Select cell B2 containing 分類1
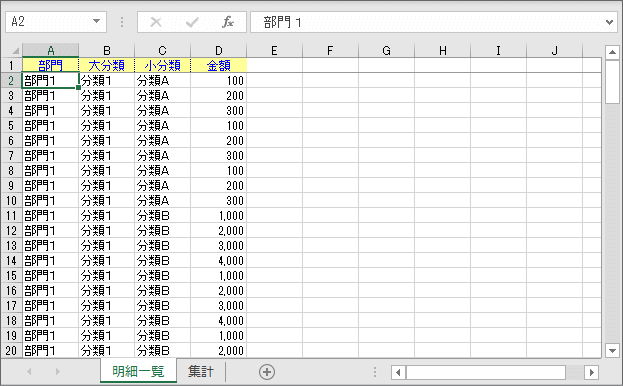 (106, 81)
